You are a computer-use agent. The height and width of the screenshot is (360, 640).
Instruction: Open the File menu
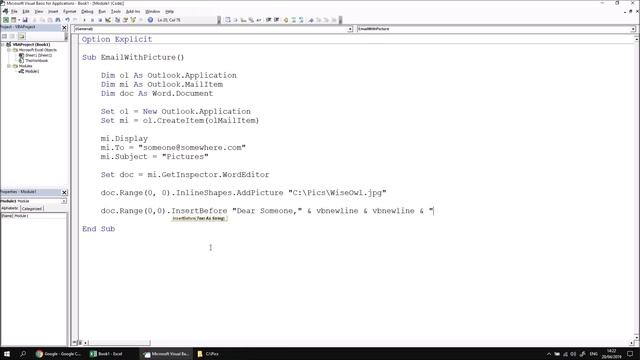click(x=14, y=11)
